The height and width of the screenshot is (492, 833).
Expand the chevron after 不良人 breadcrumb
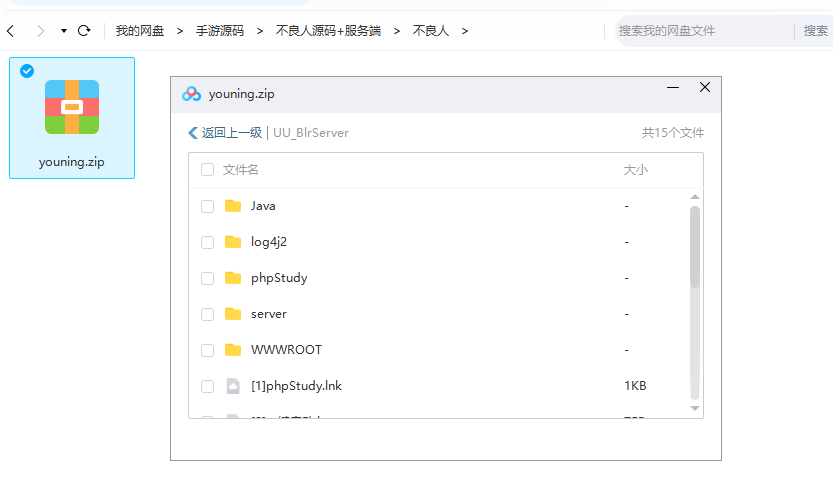[x=465, y=31]
